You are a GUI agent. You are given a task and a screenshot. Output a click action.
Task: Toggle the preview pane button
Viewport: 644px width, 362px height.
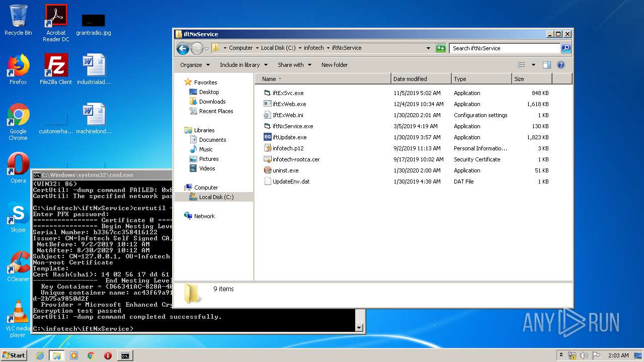(547, 65)
